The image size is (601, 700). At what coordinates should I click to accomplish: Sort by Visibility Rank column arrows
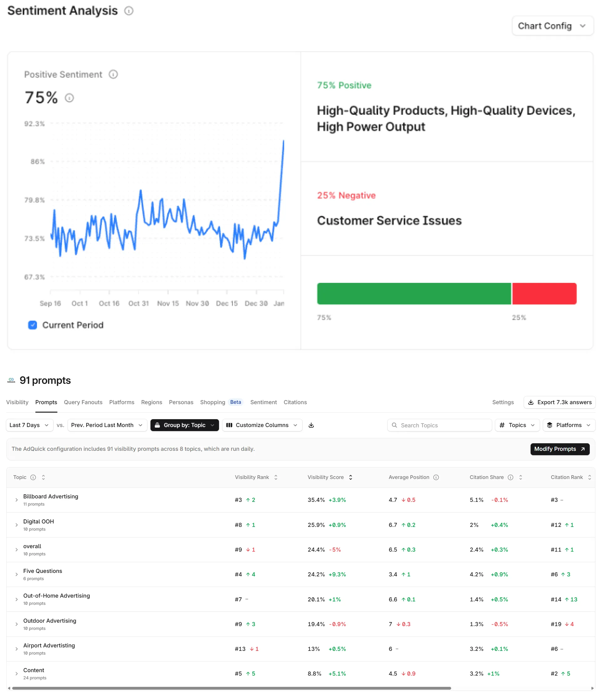(276, 477)
